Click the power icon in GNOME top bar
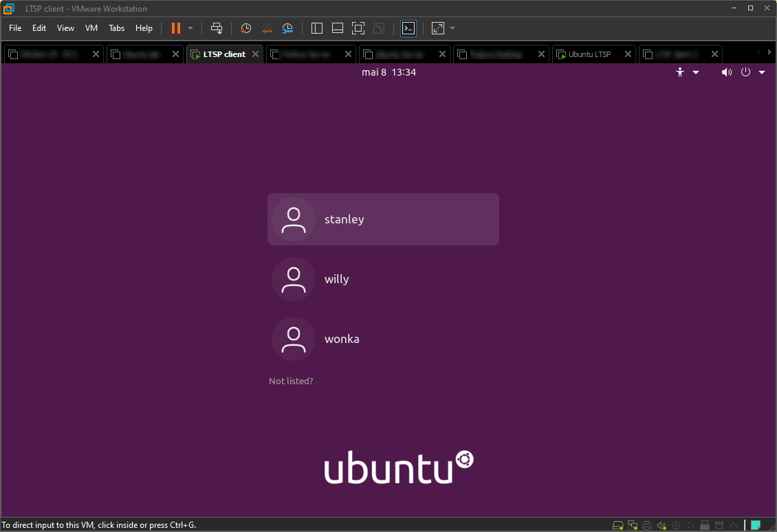This screenshot has height=532, width=777. pos(745,72)
